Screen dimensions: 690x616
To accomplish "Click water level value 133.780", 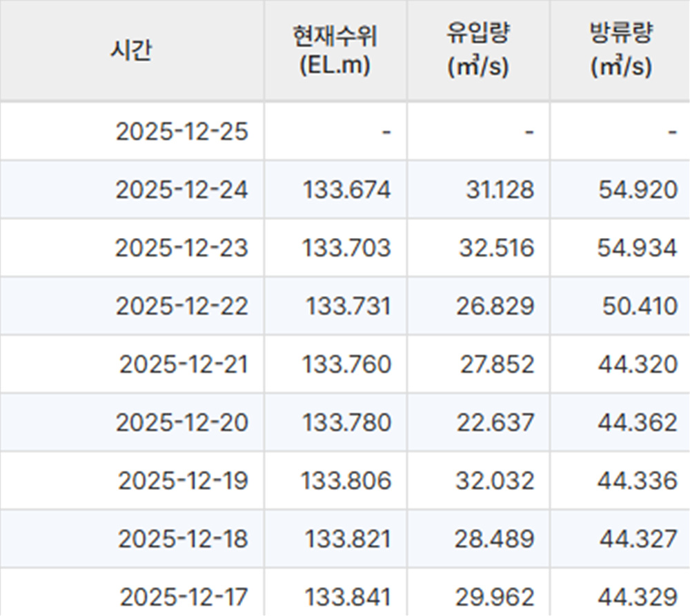I will tap(346, 422).
